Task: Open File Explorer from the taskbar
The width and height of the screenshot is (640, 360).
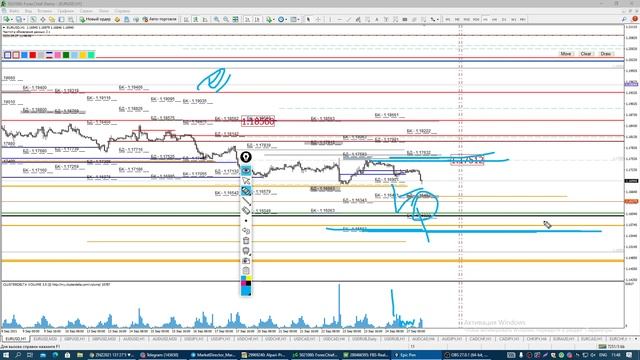Action: click(x=80, y=355)
